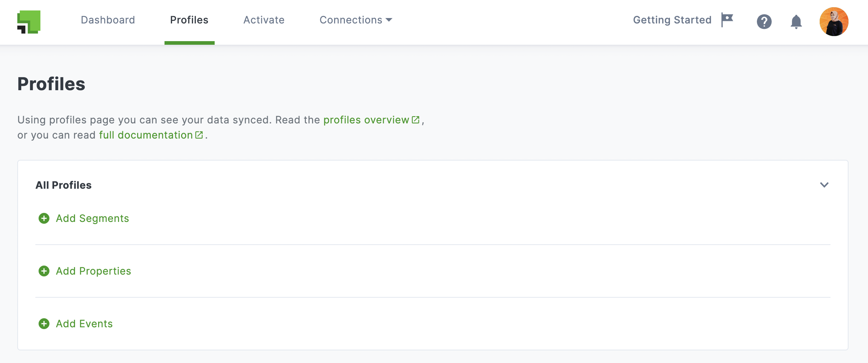Click the green company logo

(28, 22)
